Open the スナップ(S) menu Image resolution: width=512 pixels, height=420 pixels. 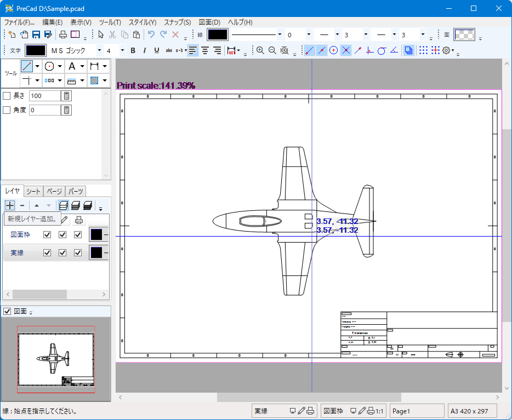177,22
